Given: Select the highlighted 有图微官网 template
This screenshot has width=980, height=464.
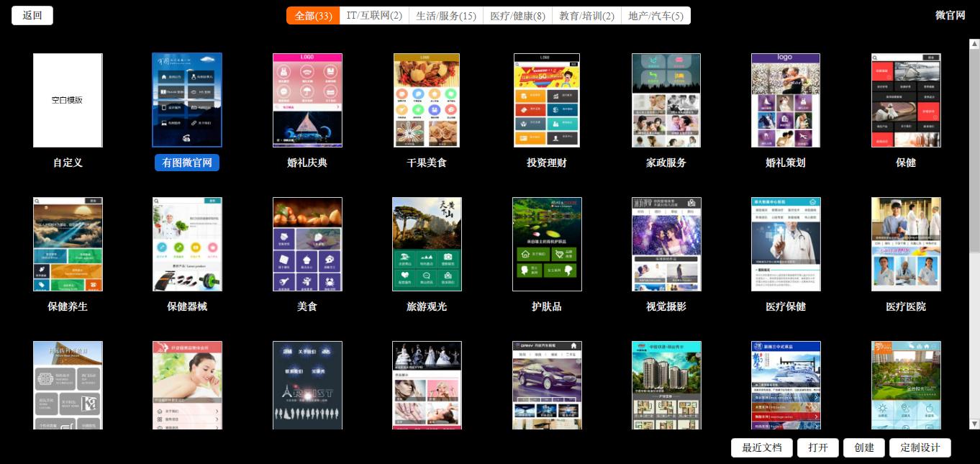Looking at the screenshot, I should tap(187, 100).
